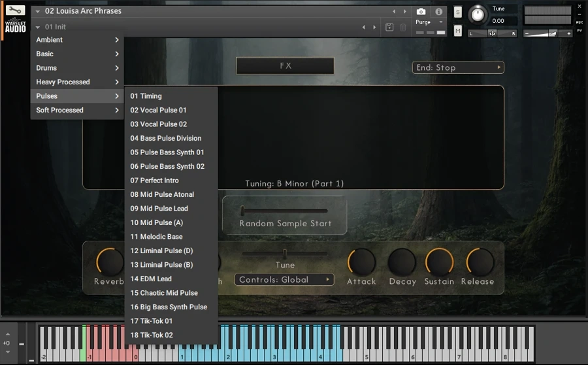
Task: Click the horizontal Tune slider
Action: (x=285, y=254)
